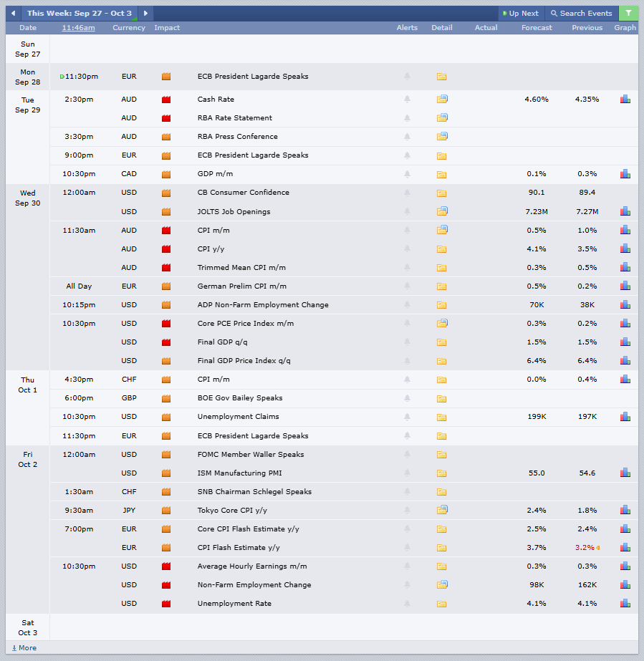Open graph icon for Average Hourly Earnings m/m

625,566
